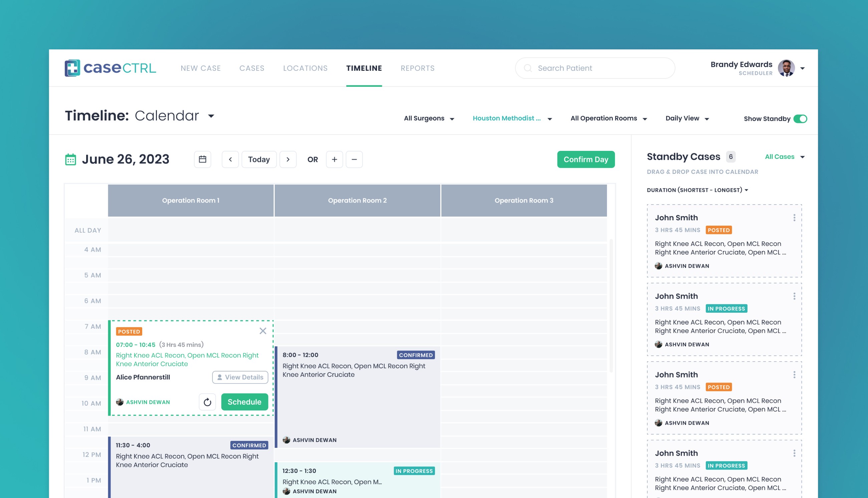Expand the All Surgeons dropdown

[429, 118]
